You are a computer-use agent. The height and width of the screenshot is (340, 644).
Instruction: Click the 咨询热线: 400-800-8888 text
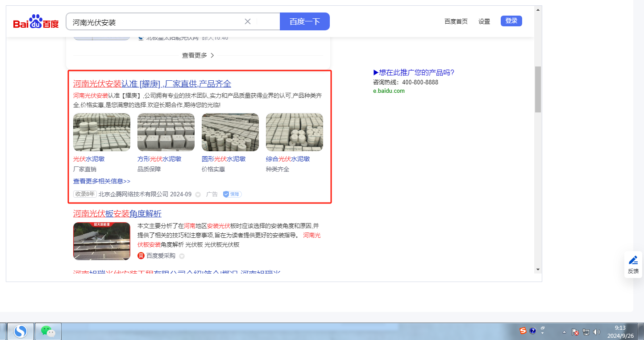[x=406, y=82]
